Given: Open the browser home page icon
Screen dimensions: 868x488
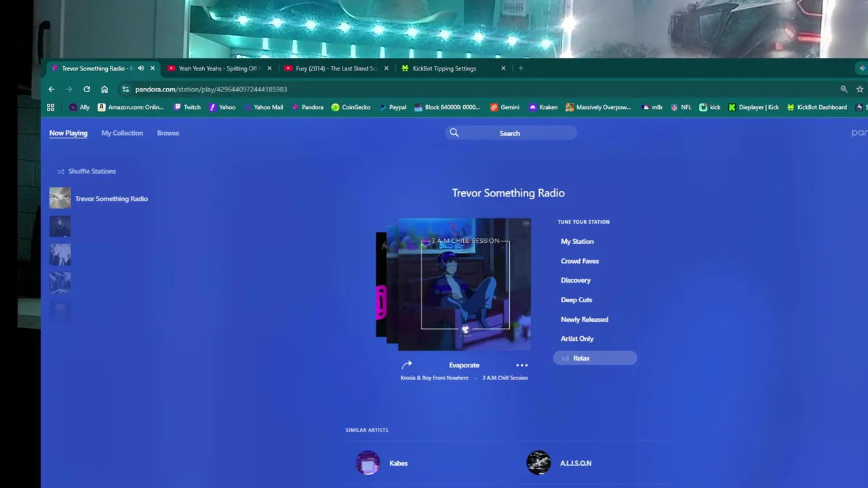Looking at the screenshot, I should click(104, 89).
